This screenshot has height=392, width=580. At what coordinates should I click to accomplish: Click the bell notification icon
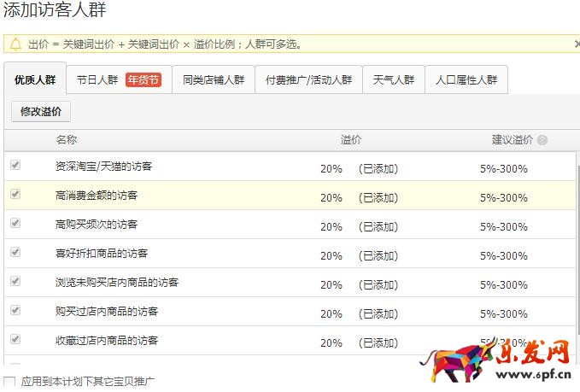click(x=15, y=44)
